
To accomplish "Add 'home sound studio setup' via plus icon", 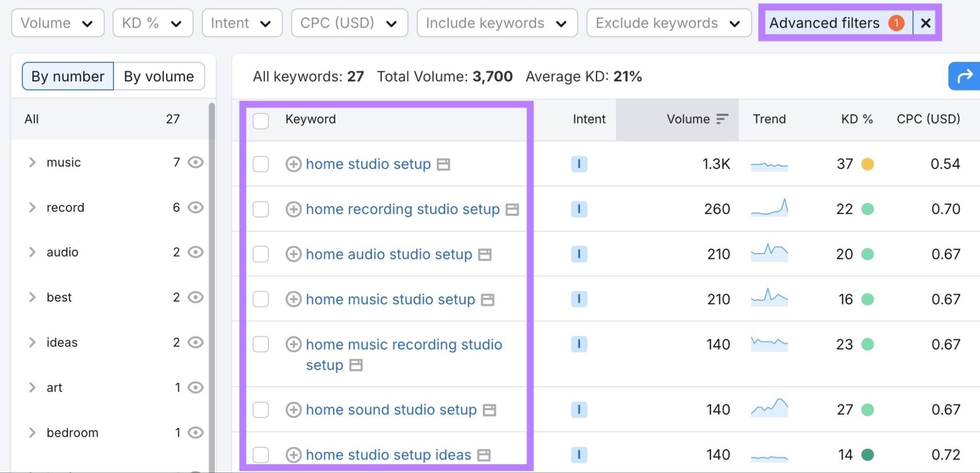I will point(293,410).
